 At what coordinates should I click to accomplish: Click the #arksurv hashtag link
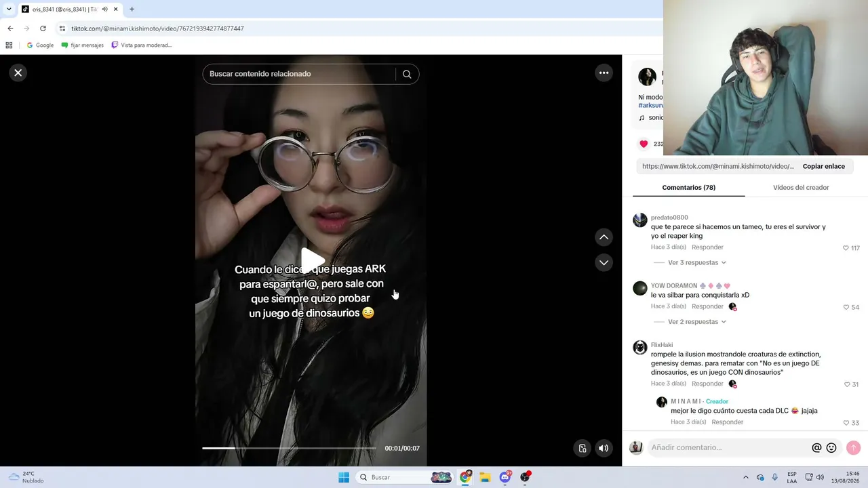tap(650, 106)
